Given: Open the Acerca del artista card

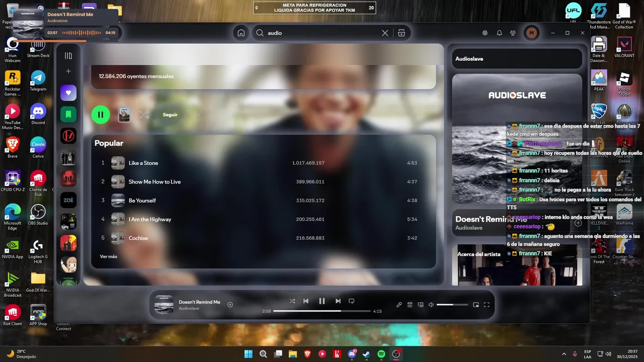Looking at the screenshot, I should [x=517, y=265].
